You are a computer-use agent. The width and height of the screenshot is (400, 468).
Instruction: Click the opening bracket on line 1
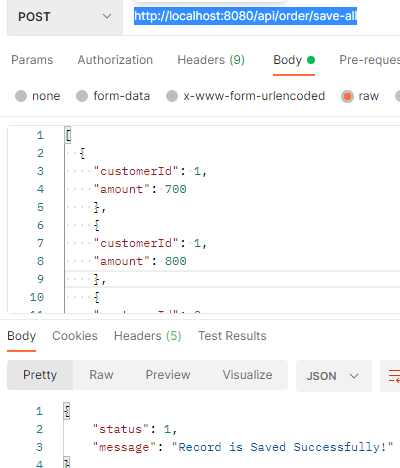pyautogui.click(x=68, y=135)
